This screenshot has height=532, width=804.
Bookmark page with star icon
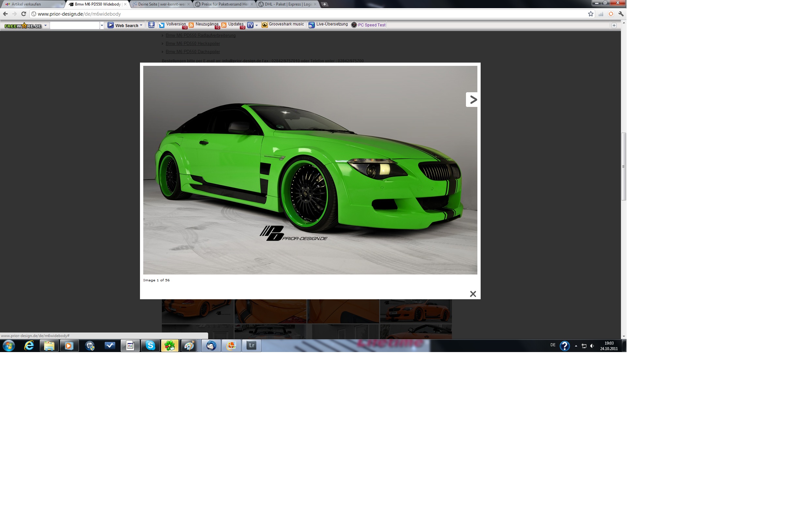click(591, 14)
